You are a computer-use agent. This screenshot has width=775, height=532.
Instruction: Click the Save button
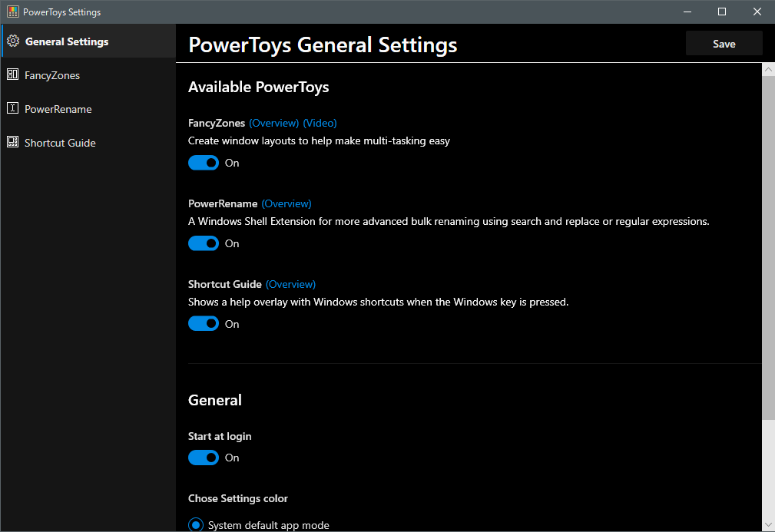pyautogui.click(x=723, y=43)
